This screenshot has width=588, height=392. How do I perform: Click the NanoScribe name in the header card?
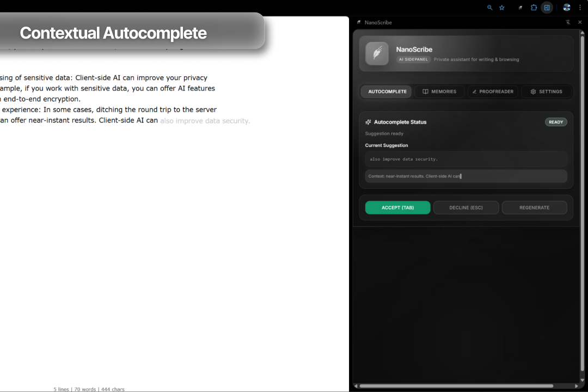tap(414, 49)
